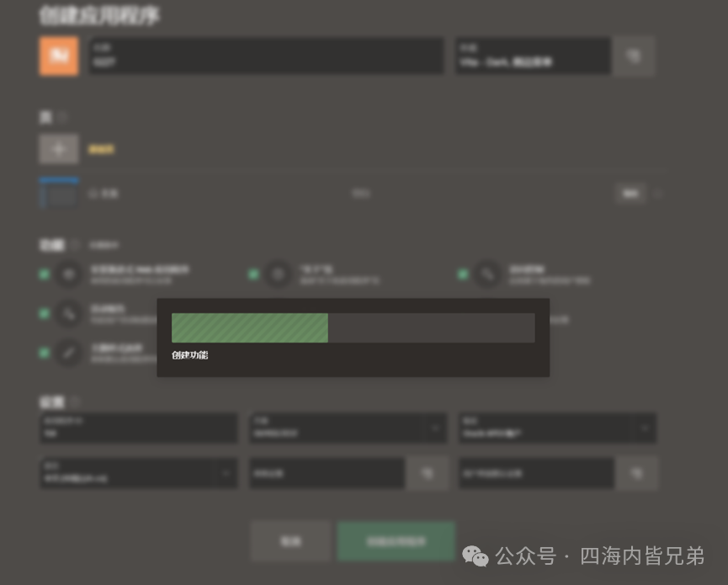The width and height of the screenshot is (728, 585).
Task: Open help for the Pages heading
Action: coord(62,117)
